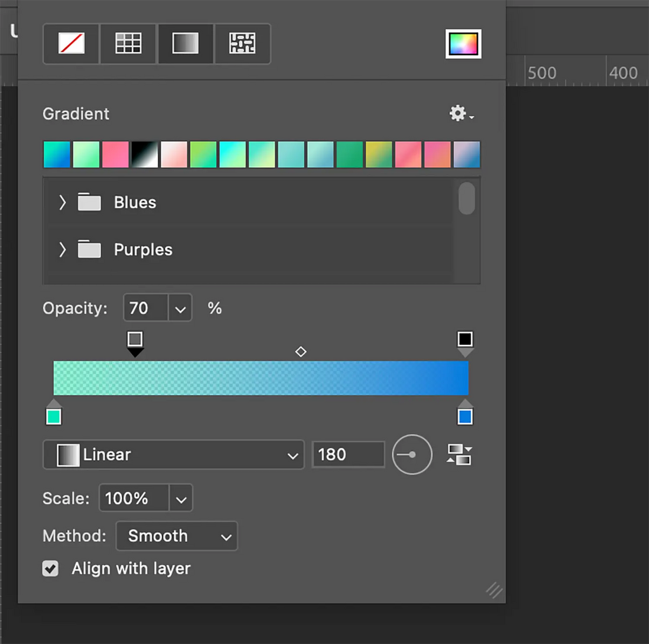649x644 pixels.
Task: Select the Pattern fill type icon
Action: [x=243, y=44]
